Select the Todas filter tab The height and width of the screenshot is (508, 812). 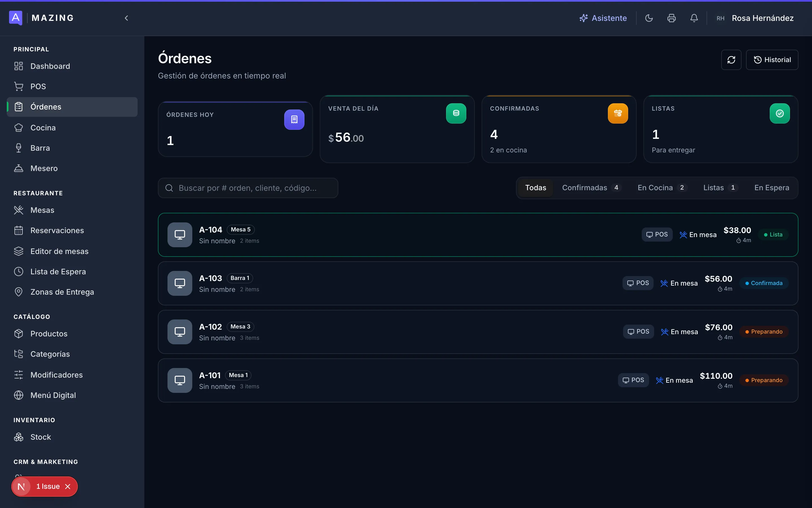pos(535,188)
